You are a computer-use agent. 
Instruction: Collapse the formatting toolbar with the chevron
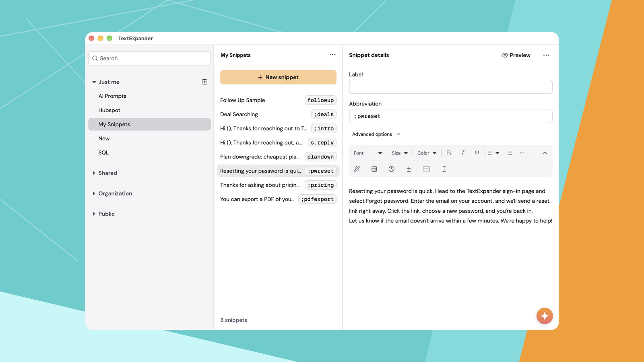[545, 153]
